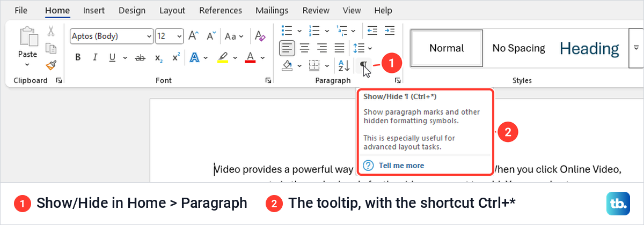Image resolution: width=644 pixels, height=225 pixels.
Task: Apply text effects glowing A
Action: 193,58
